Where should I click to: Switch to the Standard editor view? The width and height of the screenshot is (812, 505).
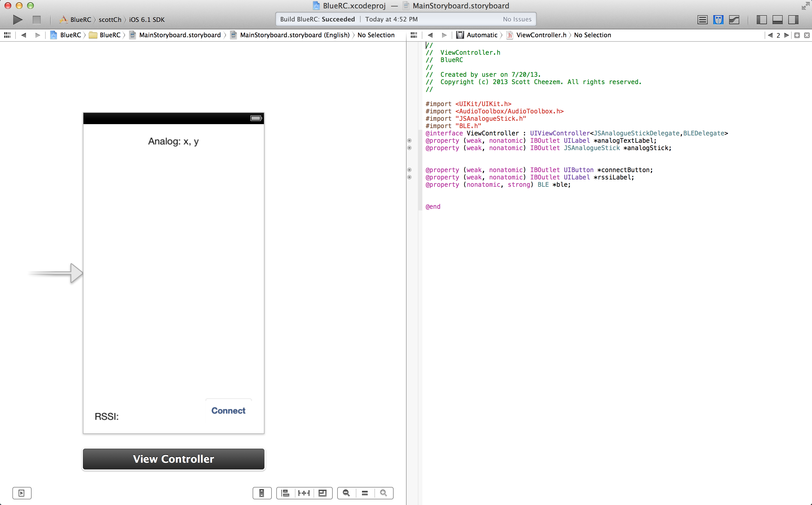702,19
